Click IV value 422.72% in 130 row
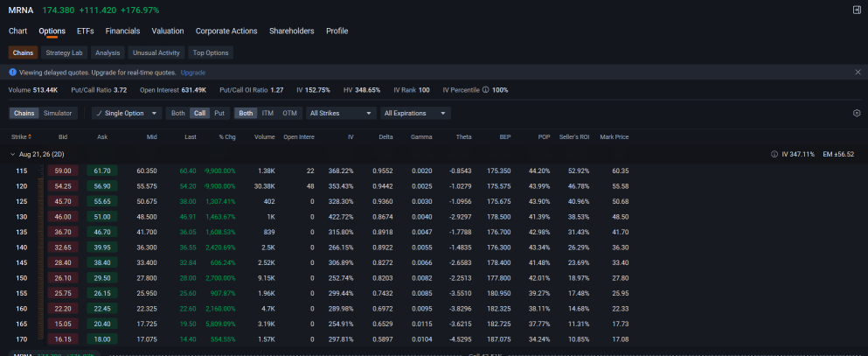Image resolution: width=868 pixels, height=356 pixels. (x=343, y=217)
